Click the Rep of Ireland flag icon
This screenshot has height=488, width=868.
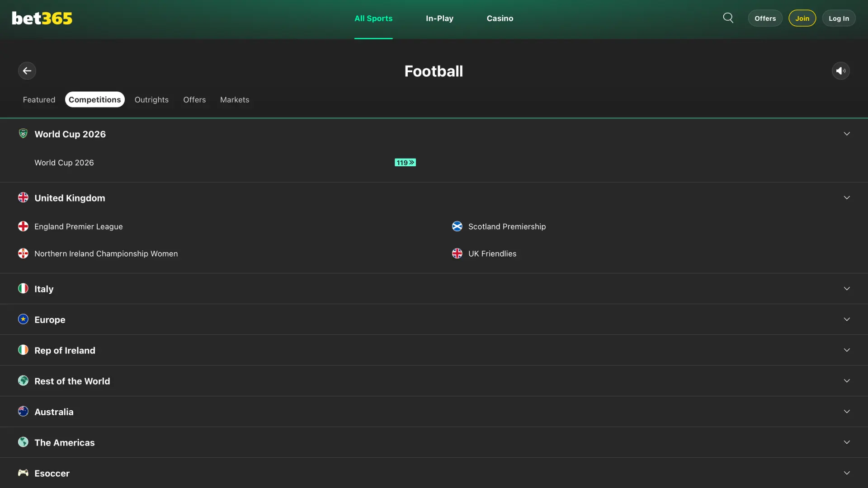pos(23,350)
